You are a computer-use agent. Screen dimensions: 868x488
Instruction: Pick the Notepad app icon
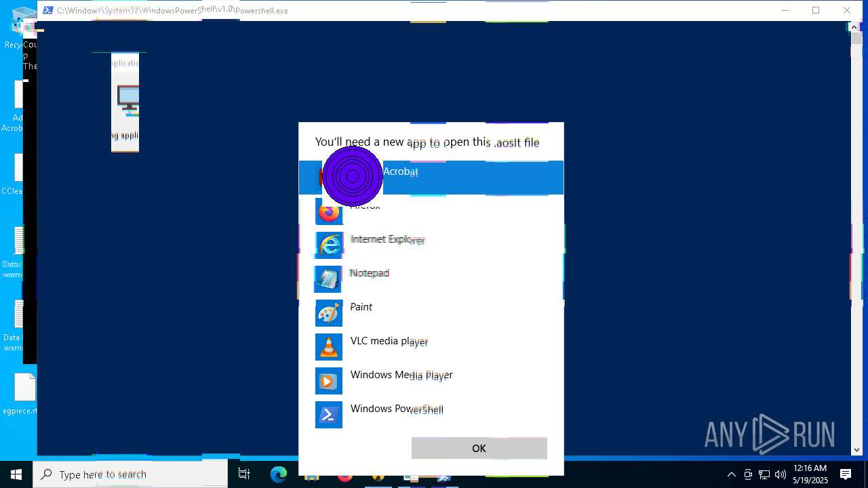point(328,279)
